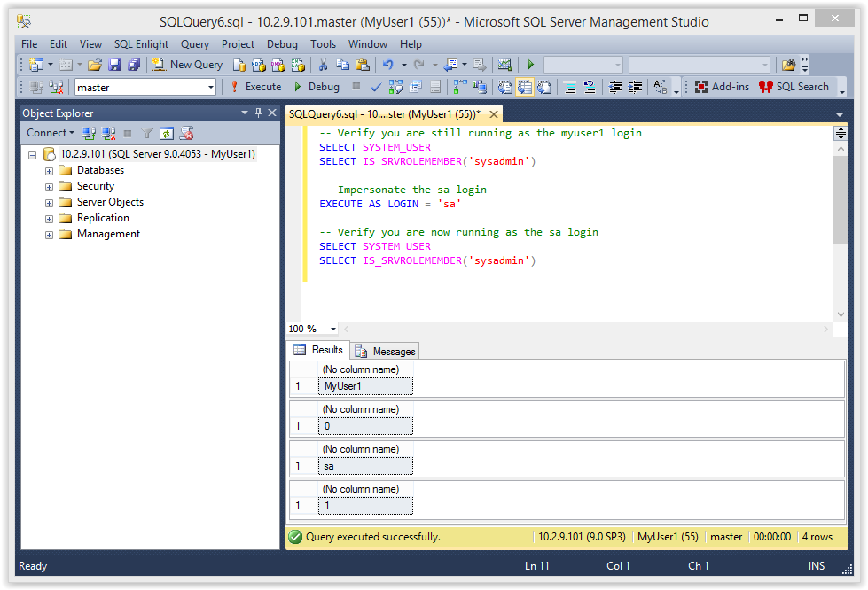Click the Copy icon in toolbar
The image size is (868, 590).
342,65
